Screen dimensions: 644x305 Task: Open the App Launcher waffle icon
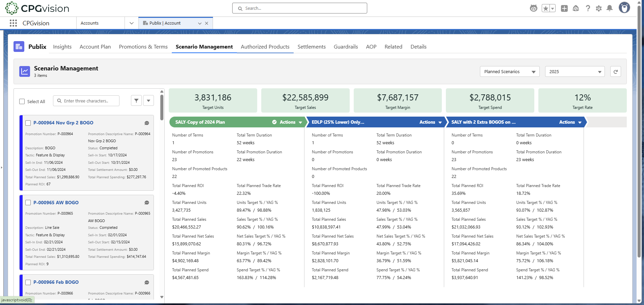pos(13,23)
